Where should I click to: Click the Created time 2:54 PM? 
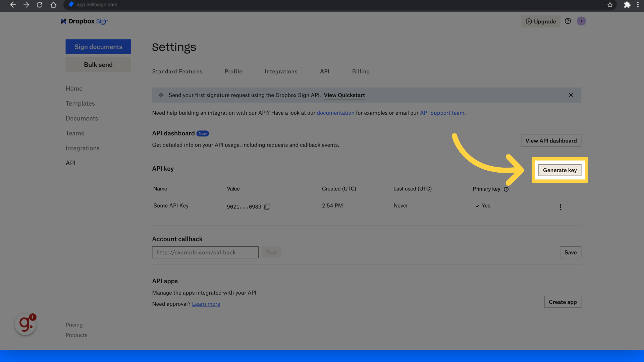pyautogui.click(x=332, y=206)
